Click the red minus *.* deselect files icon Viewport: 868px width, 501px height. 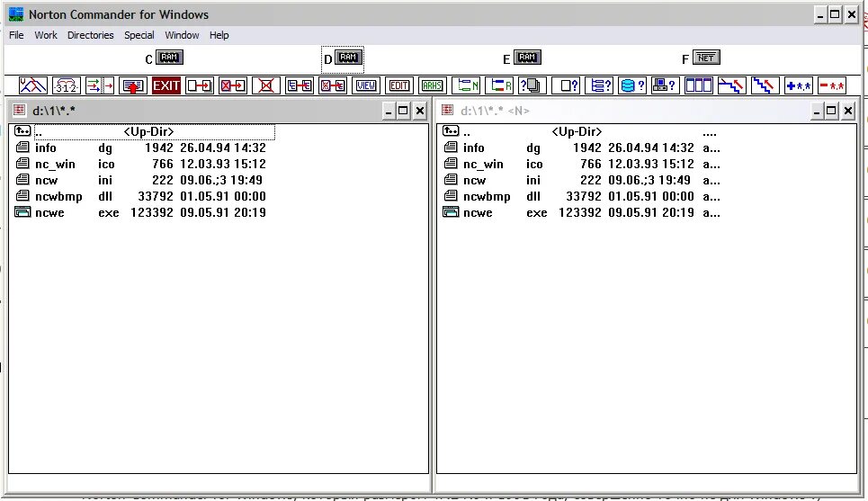pos(831,85)
